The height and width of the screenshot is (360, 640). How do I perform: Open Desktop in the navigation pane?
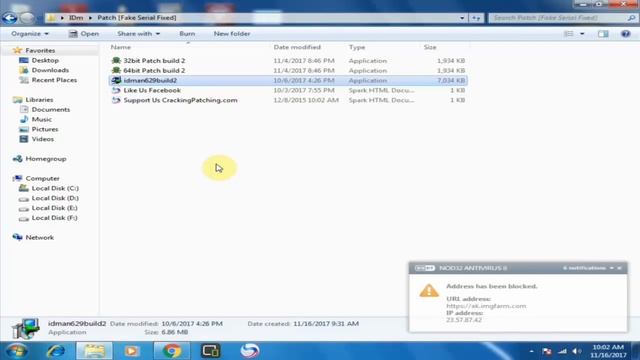45,60
